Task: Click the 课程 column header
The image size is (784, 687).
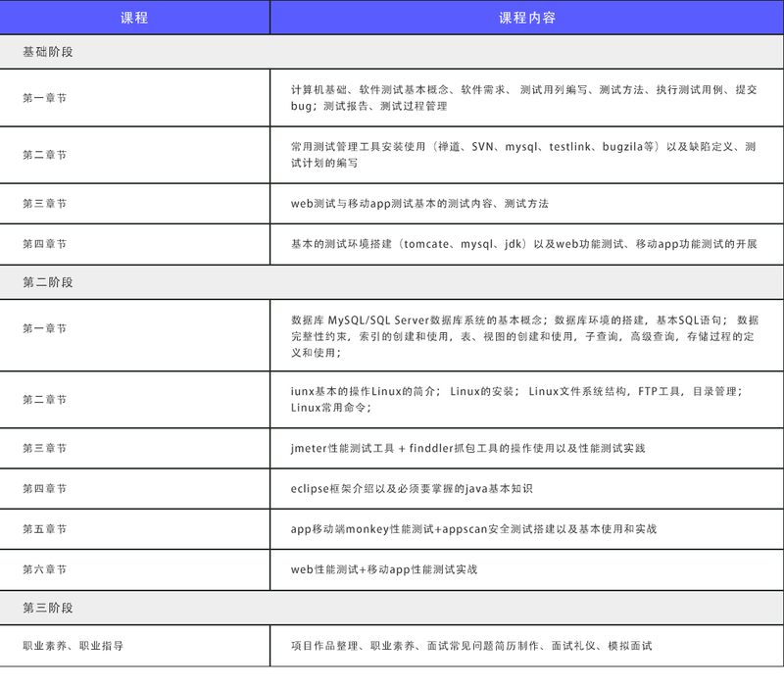Action: pyautogui.click(x=137, y=16)
